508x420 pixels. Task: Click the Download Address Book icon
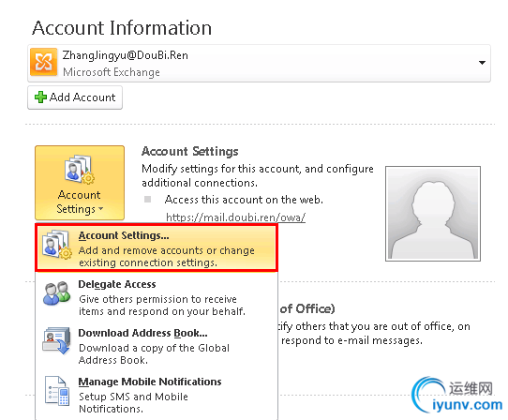[x=56, y=340]
